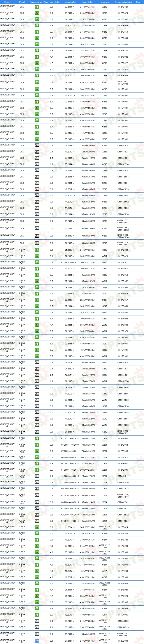The image size is (144, 644).
Task: Click production years 06.2008 -> 06.2009
Action: coord(70,445)
